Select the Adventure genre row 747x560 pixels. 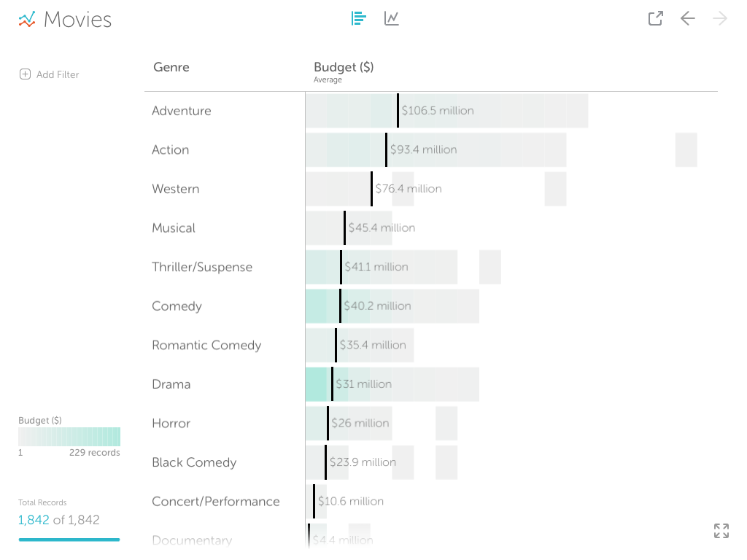click(x=182, y=111)
